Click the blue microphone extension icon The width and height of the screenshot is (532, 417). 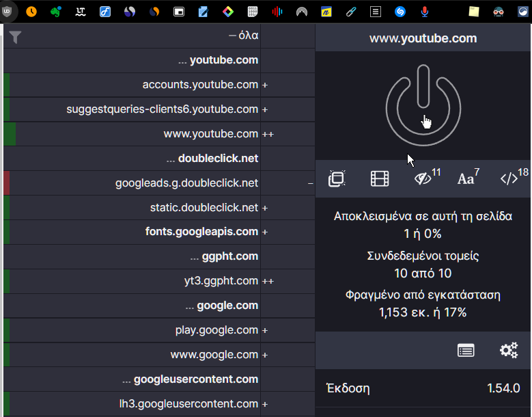425,12
